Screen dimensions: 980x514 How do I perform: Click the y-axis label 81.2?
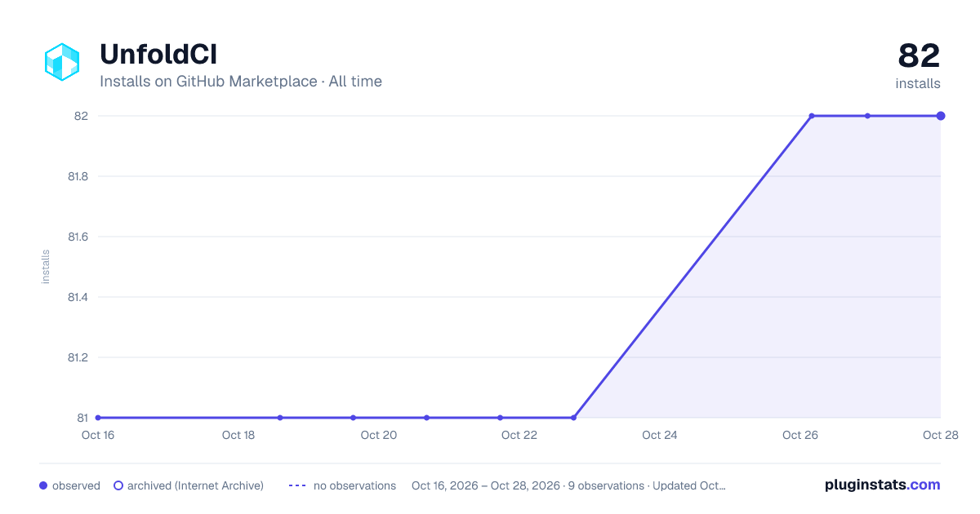(x=78, y=357)
